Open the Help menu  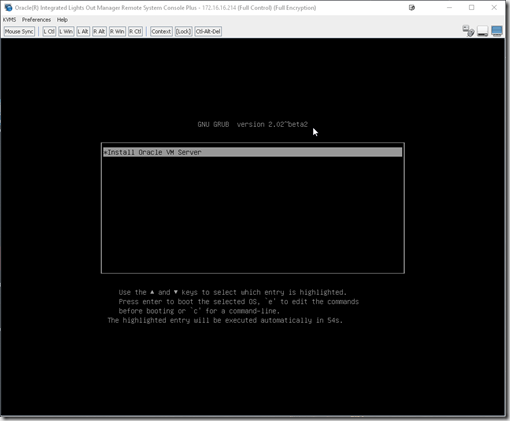(x=62, y=20)
